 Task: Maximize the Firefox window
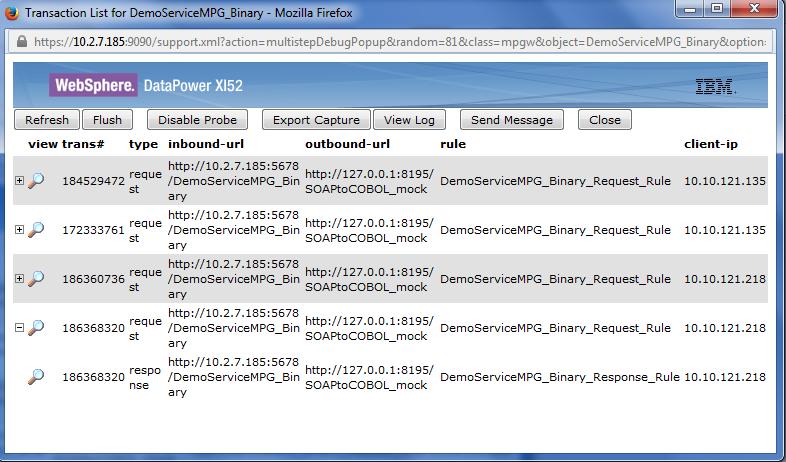[x=717, y=9]
